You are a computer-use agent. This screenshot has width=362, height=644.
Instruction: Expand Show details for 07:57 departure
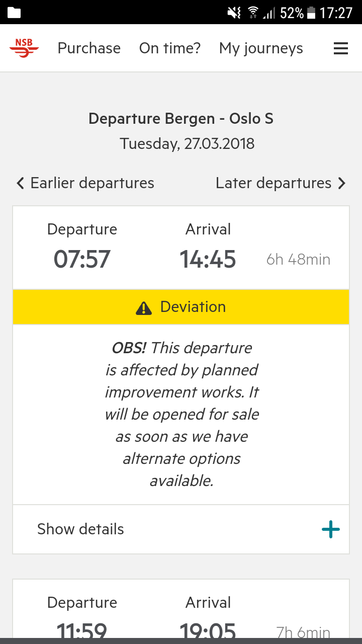click(80, 529)
